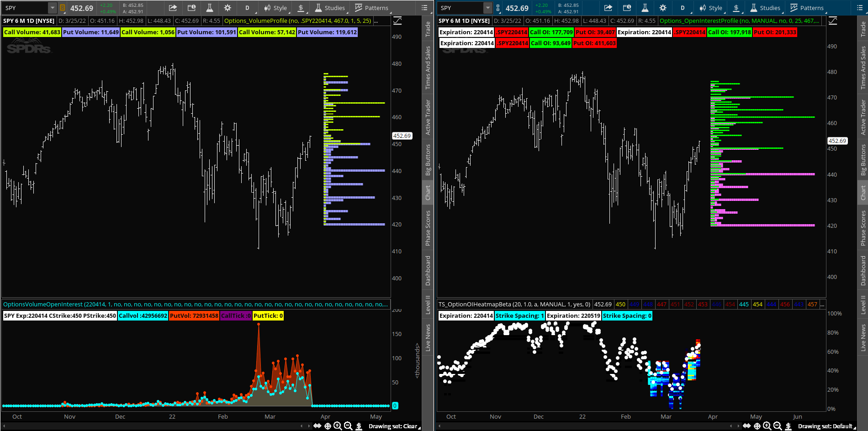Open Edit Studies flask icon in right chart
Screen dimensions: 868x431
645,8
